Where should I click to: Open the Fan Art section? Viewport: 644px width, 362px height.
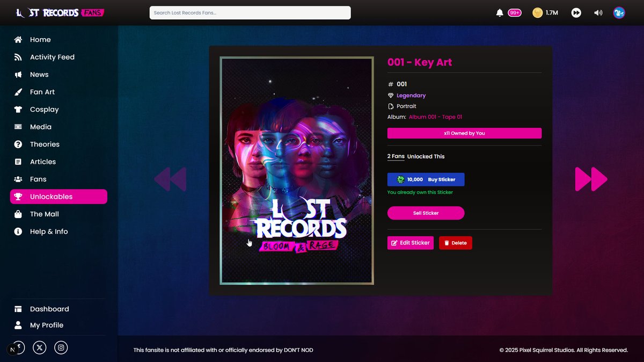pos(58,92)
